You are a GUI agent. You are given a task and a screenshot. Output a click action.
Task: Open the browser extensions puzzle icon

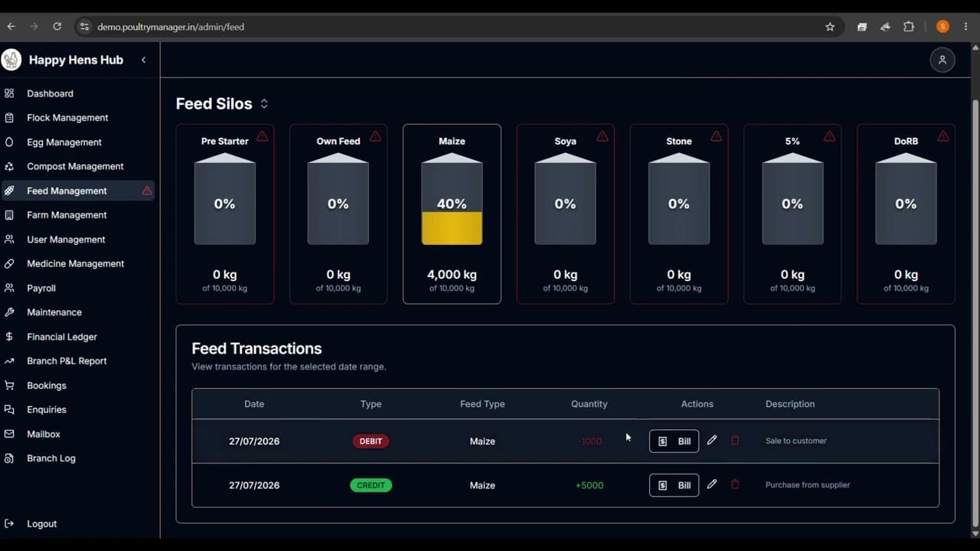pyautogui.click(x=909, y=27)
